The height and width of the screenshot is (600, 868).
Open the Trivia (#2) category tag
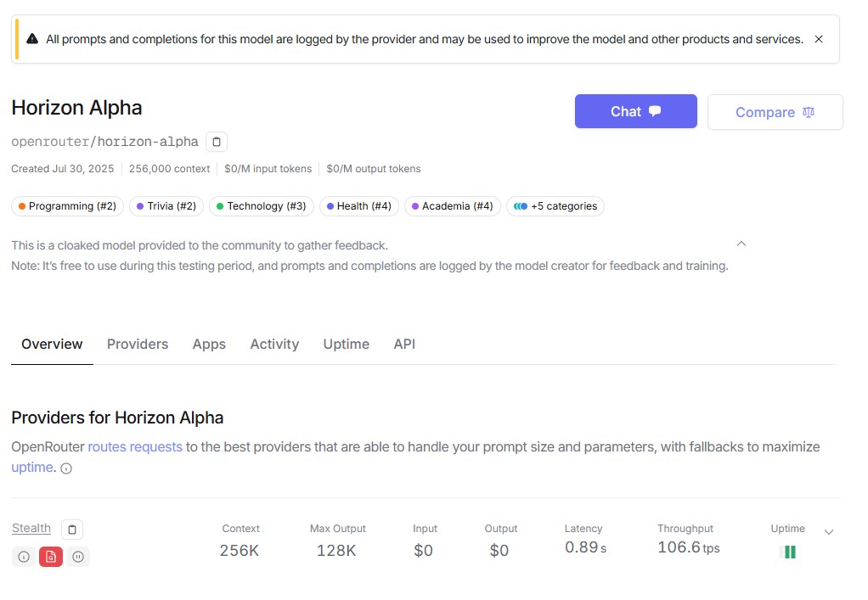166,206
